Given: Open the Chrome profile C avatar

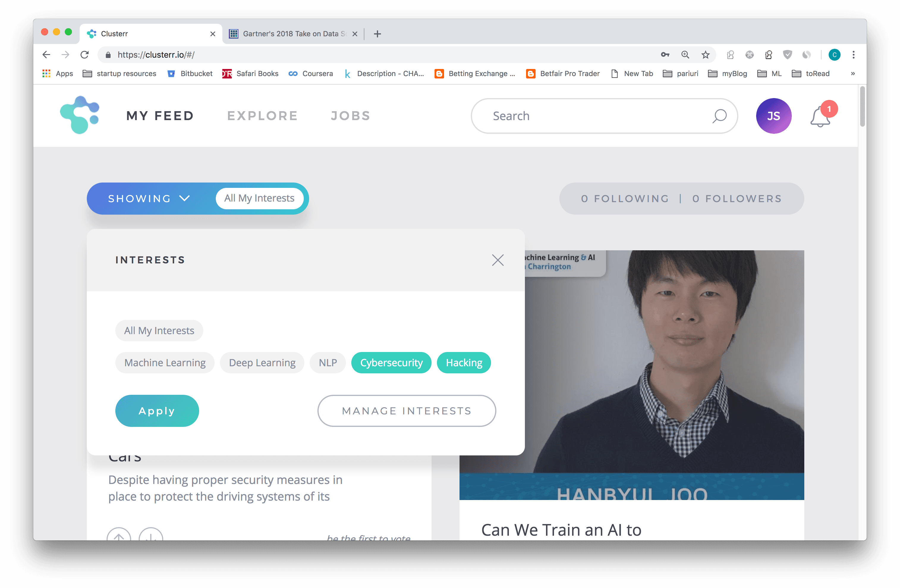Looking at the screenshot, I should 834,55.
